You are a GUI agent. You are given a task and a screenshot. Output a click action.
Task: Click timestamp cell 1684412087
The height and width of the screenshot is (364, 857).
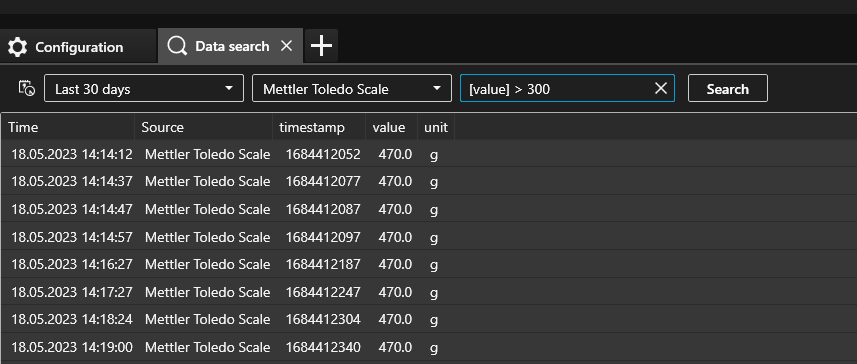point(323,209)
